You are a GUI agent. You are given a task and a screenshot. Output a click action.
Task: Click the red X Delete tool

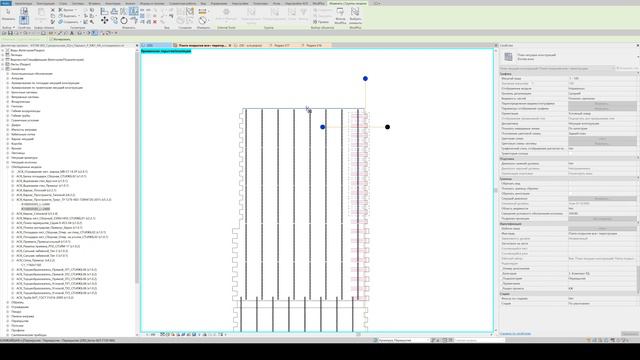[155, 22]
